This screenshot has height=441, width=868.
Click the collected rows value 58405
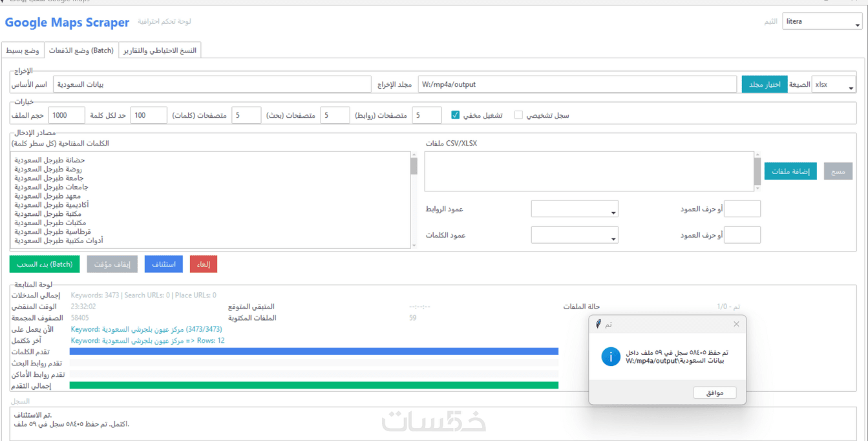pos(80,318)
